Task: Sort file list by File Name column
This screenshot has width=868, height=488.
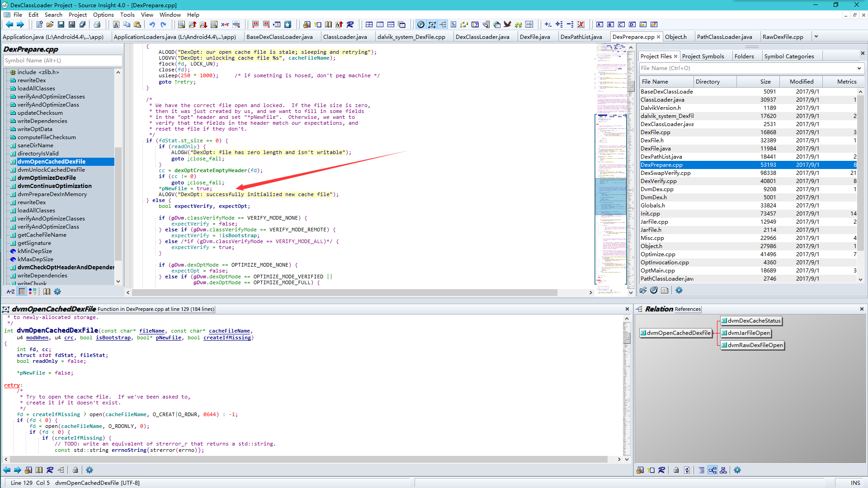Action: 666,81
